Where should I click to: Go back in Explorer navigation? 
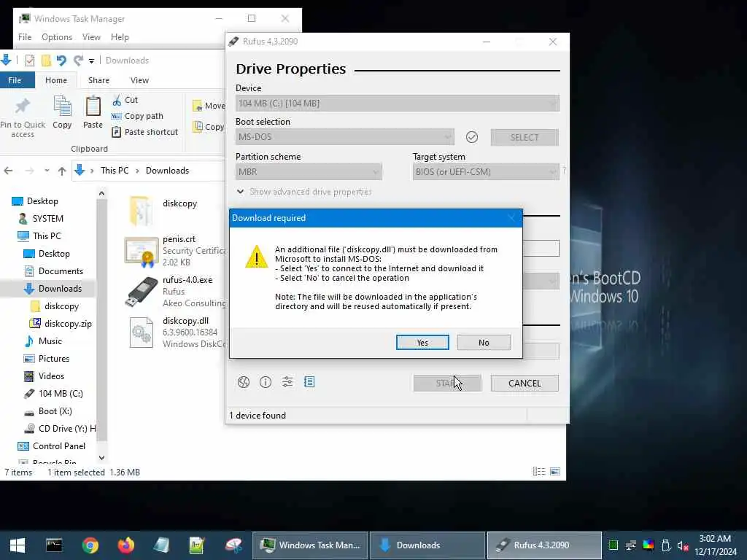8,171
